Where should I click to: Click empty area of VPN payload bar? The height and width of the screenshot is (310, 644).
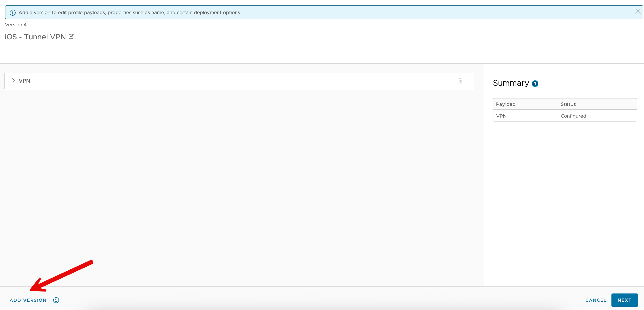point(240,81)
